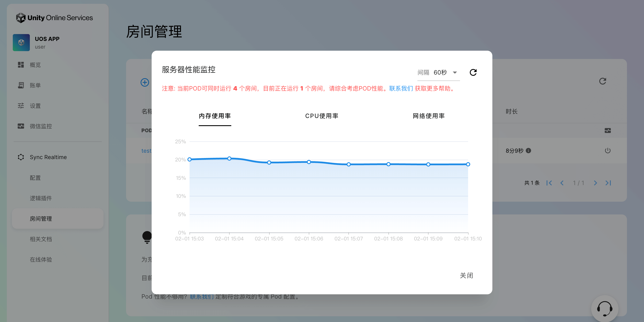Click the 关闭 button in dialog
Screen dimensions: 644x322
tap(466, 276)
